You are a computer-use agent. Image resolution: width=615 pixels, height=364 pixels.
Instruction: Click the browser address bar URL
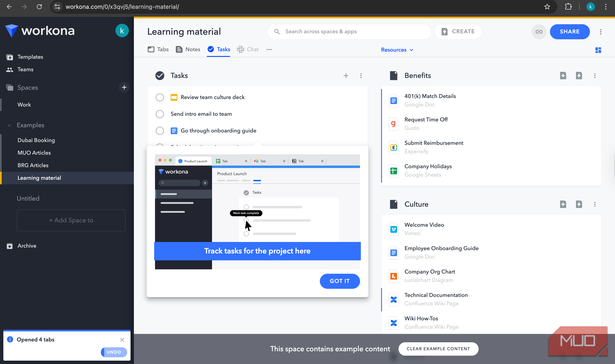tap(122, 7)
